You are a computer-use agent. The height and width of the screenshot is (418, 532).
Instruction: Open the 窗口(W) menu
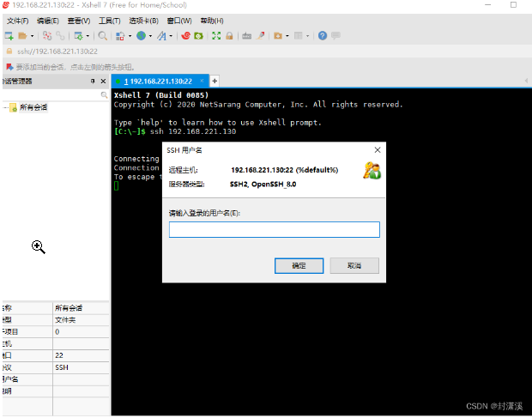pyautogui.click(x=179, y=21)
